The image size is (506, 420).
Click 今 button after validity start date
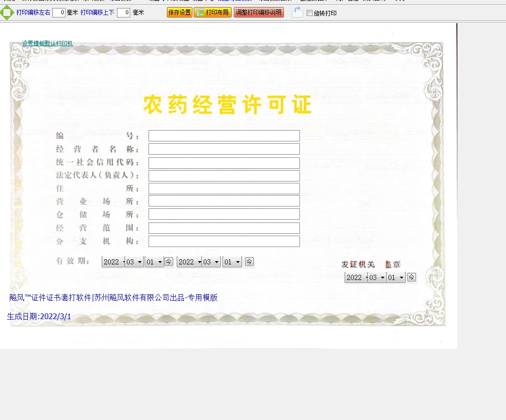pos(169,262)
